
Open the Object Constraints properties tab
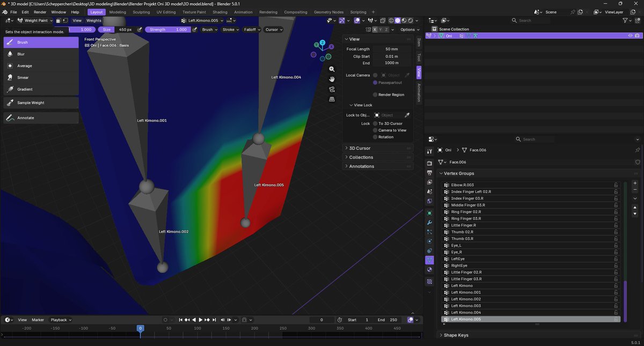point(429,251)
